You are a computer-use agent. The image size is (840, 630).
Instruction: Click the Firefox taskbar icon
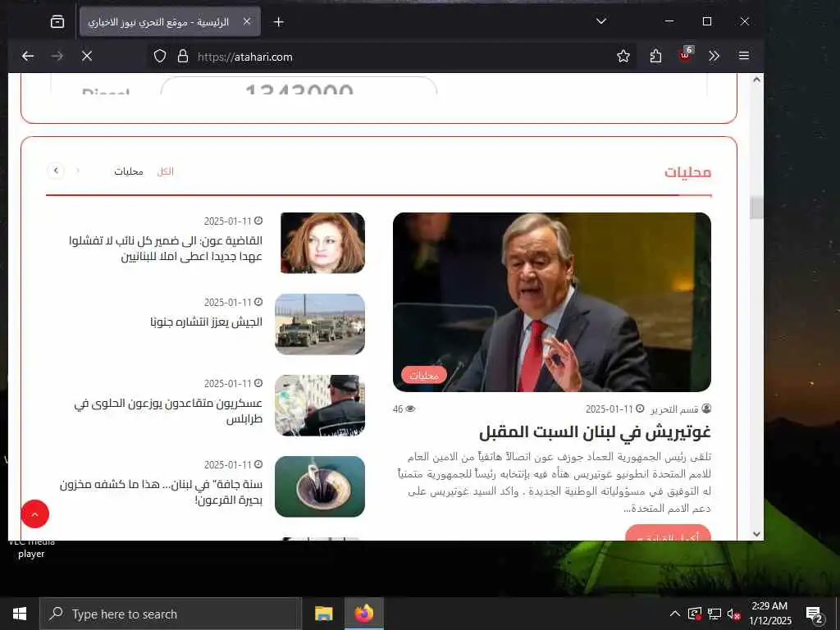363,614
